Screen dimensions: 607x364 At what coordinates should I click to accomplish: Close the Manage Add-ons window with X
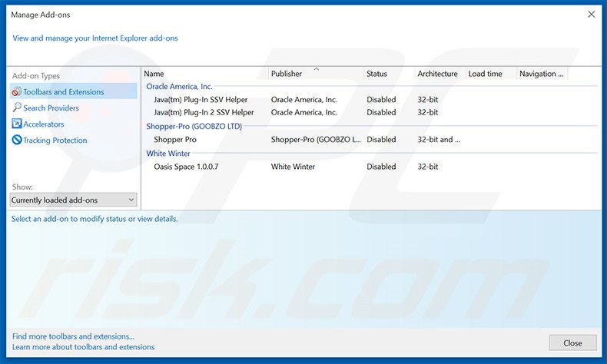[x=591, y=15]
